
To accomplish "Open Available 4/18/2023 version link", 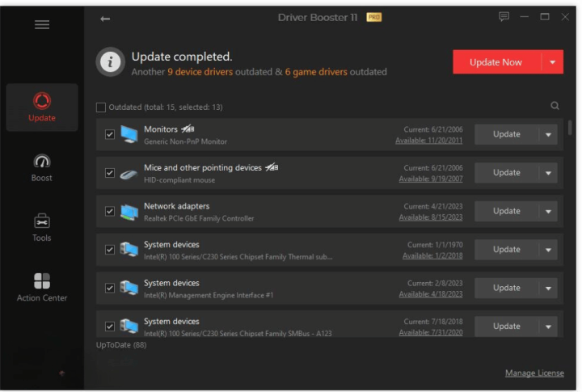I will point(431,294).
